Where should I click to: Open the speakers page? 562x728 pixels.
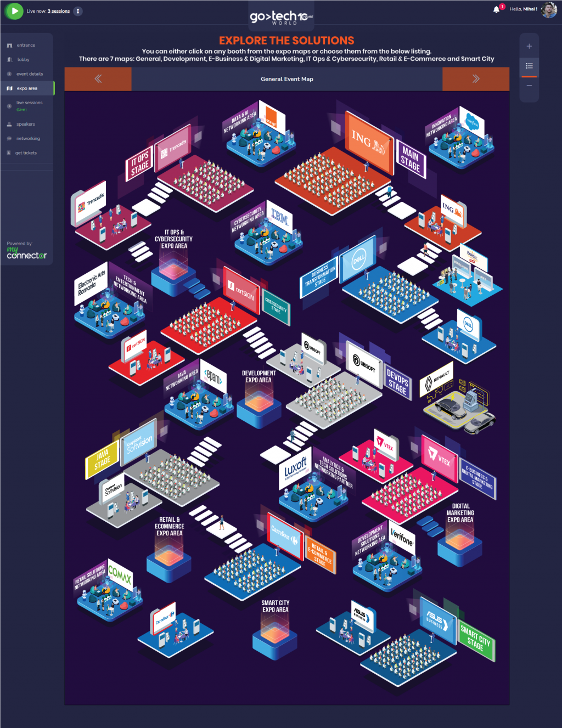click(x=25, y=124)
